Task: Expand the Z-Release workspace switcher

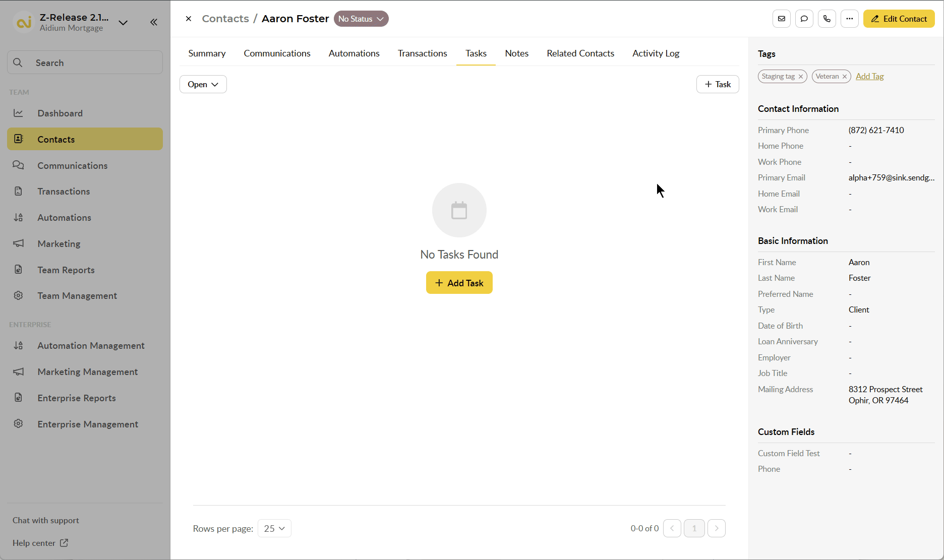Action: (123, 22)
